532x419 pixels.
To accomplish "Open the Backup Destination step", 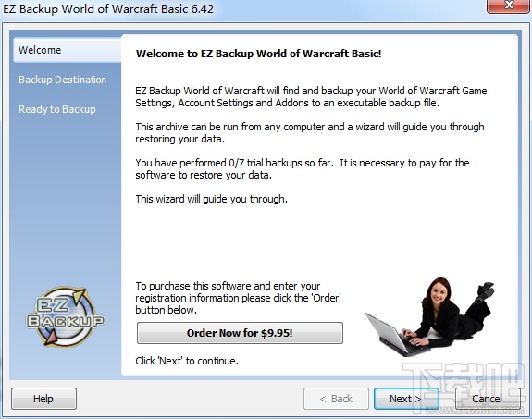I will pos(62,80).
